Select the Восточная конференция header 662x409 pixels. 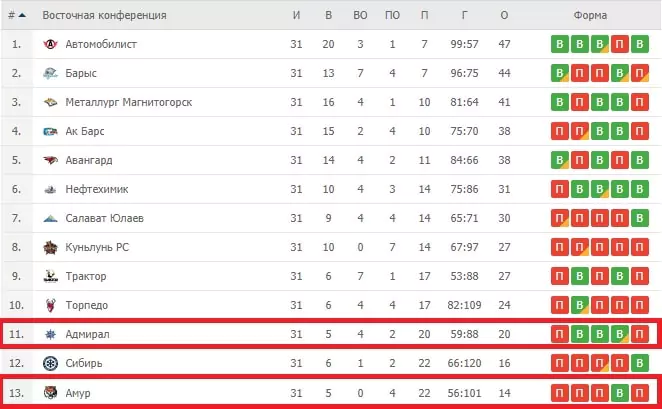(x=104, y=15)
